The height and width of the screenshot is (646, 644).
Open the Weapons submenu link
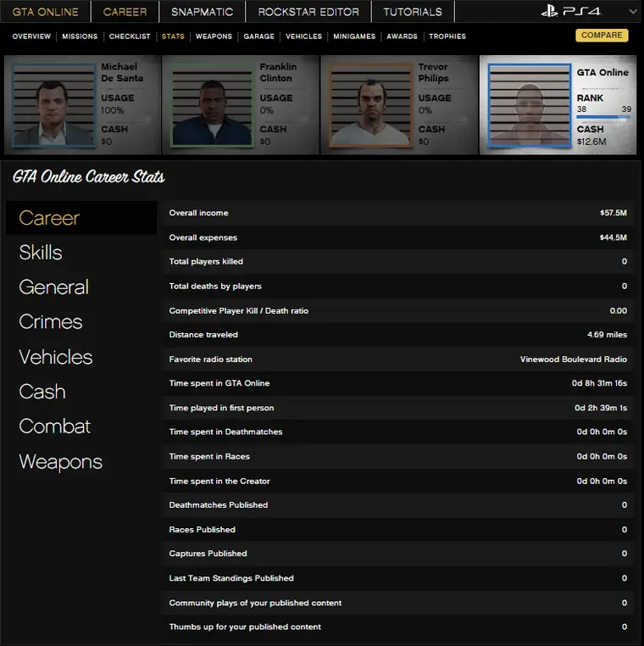pos(214,36)
